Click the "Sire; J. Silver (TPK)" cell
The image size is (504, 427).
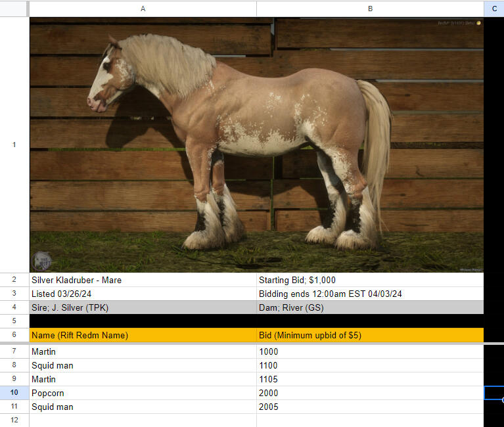[143, 307]
